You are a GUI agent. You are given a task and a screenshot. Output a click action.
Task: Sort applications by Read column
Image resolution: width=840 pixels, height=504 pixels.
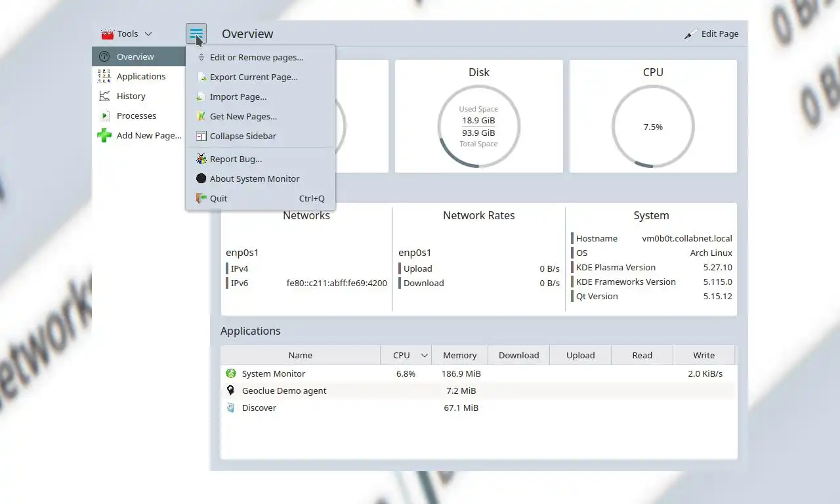tap(642, 355)
